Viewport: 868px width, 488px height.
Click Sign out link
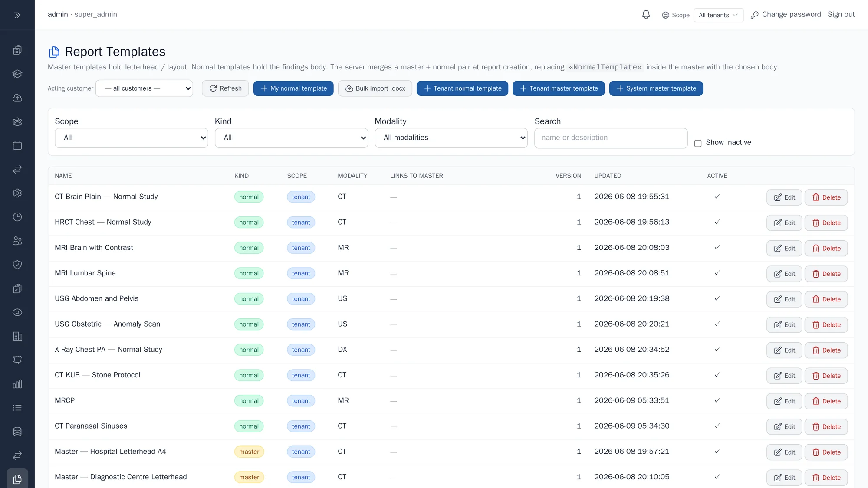(841, 15)
